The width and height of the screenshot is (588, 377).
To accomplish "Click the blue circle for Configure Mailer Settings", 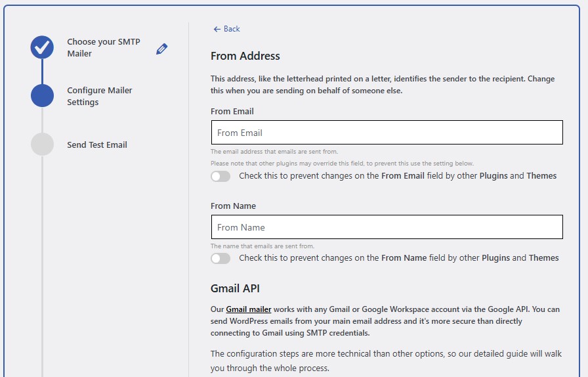I will [x=42, y=95].
